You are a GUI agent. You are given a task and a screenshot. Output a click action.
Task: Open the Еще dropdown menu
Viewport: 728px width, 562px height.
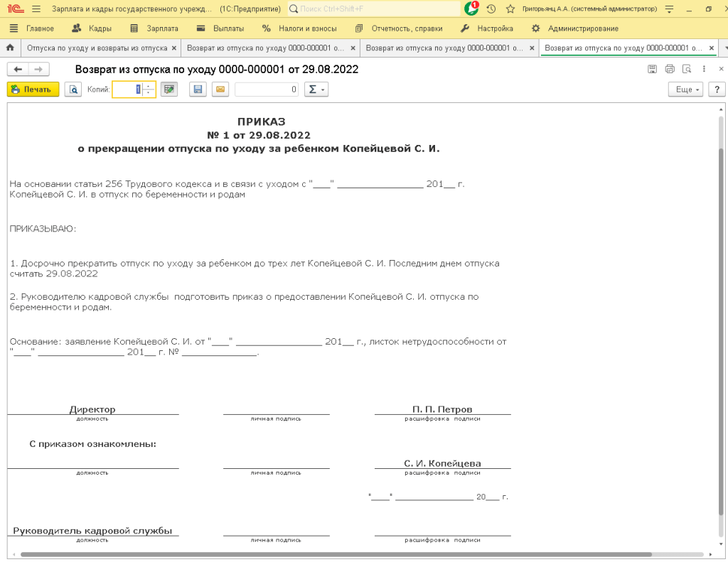[685, 90]
